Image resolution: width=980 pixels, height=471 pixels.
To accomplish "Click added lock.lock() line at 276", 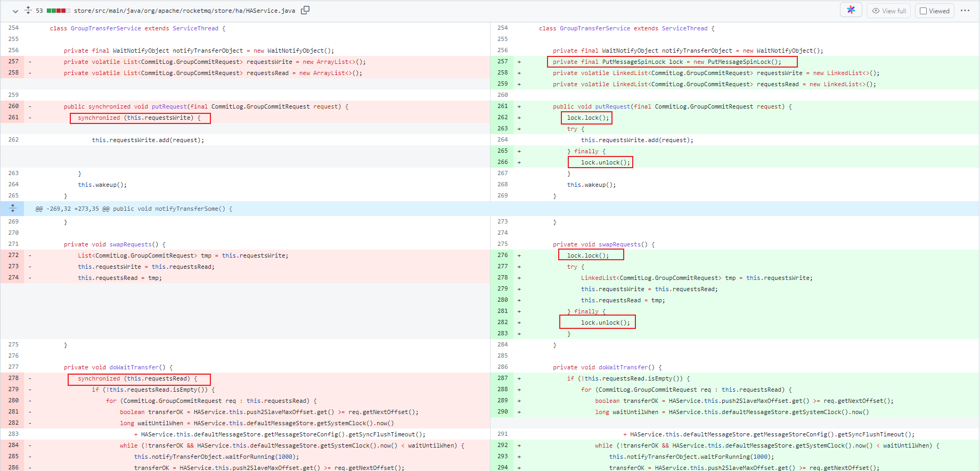I will pyautogui.click(x=588, y=255).
